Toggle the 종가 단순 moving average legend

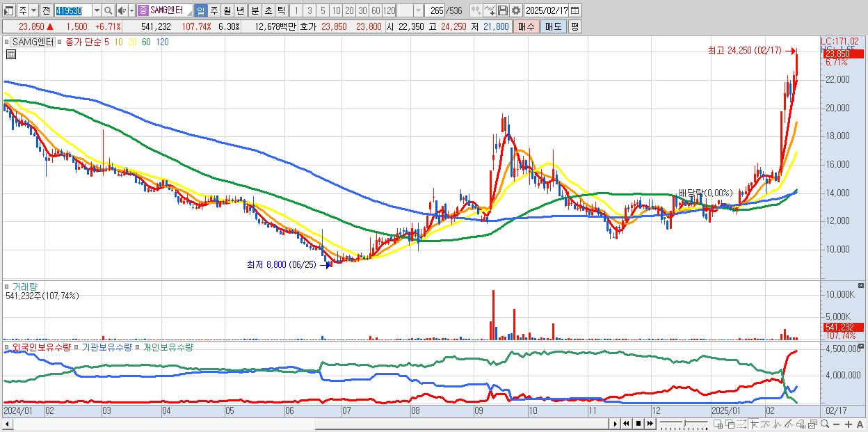(x=83, y=42)
